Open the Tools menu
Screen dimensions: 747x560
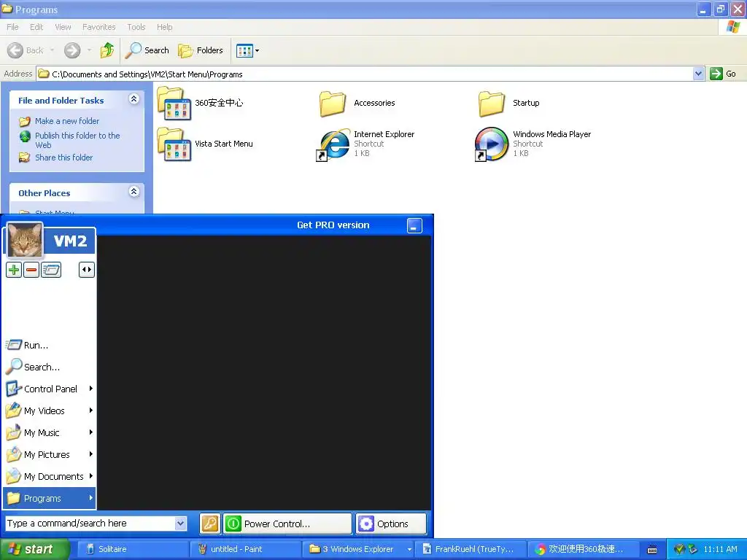(136, 27)
